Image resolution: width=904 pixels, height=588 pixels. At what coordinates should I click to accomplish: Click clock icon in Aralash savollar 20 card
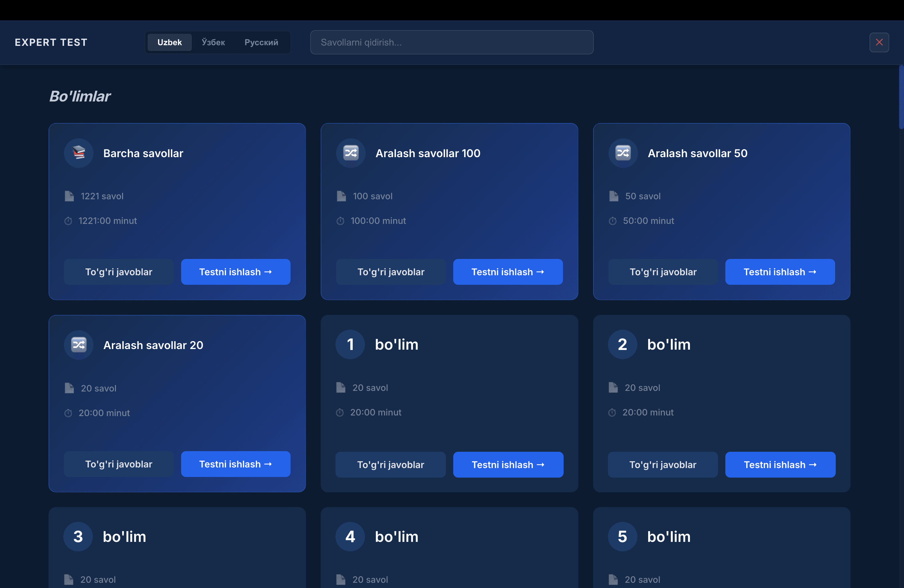68,413
